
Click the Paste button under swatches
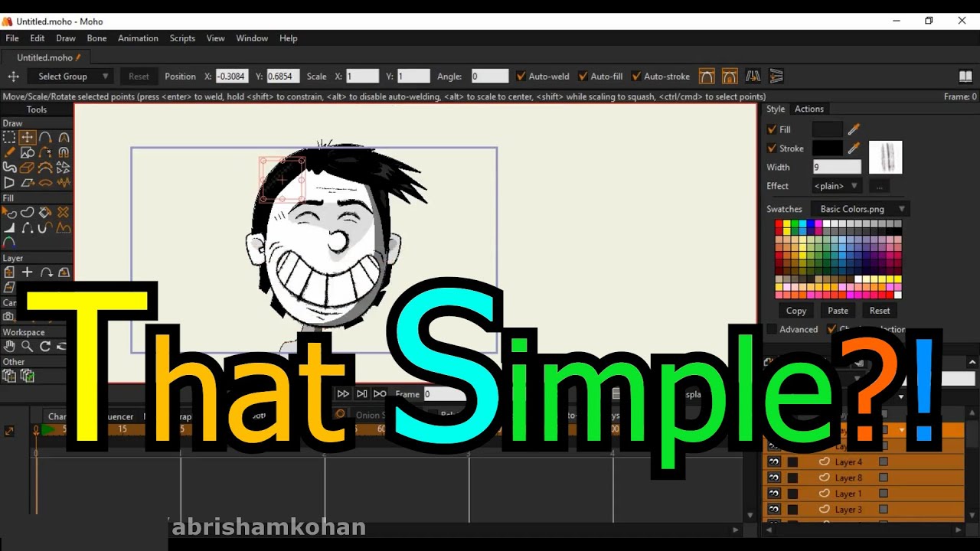click(838, 311)
